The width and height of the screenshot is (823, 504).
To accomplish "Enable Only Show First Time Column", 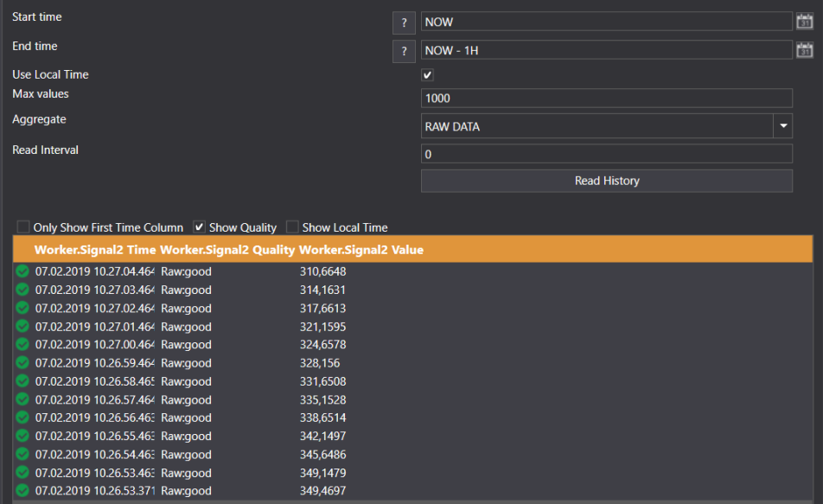I will click(23, 227).
